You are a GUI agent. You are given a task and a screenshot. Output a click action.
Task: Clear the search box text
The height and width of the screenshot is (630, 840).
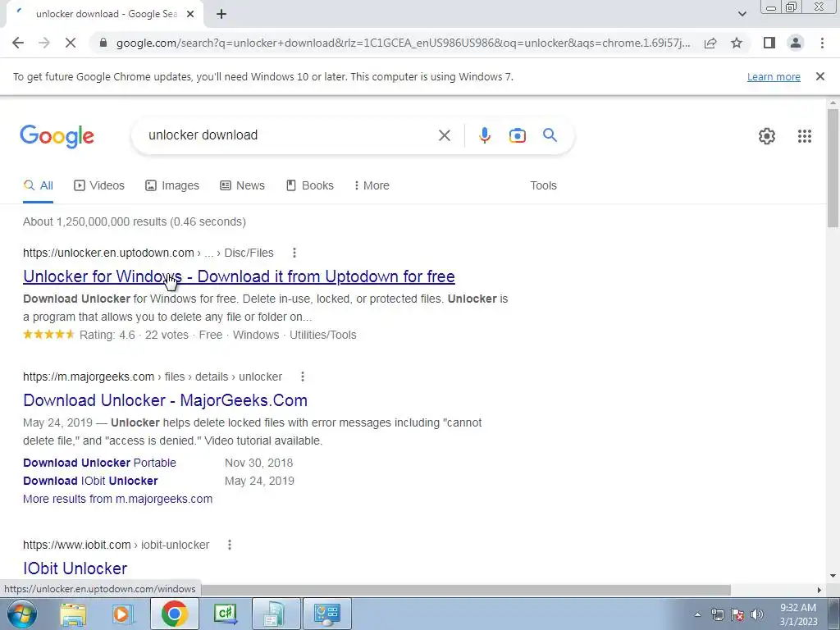click(444, 135)
